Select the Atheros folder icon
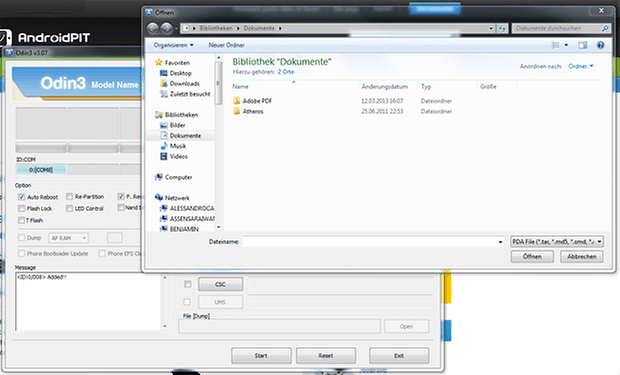This screenshot has height=375, width=620. 237,111
